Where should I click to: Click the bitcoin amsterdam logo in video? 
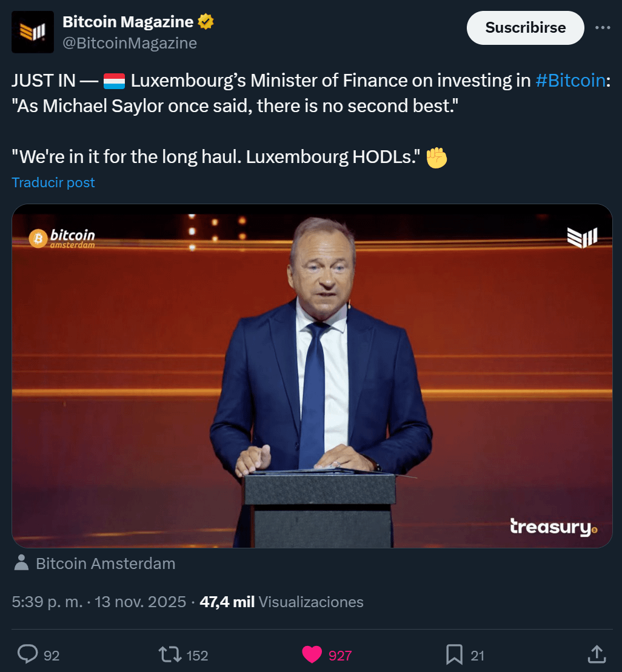click(62, 238)
